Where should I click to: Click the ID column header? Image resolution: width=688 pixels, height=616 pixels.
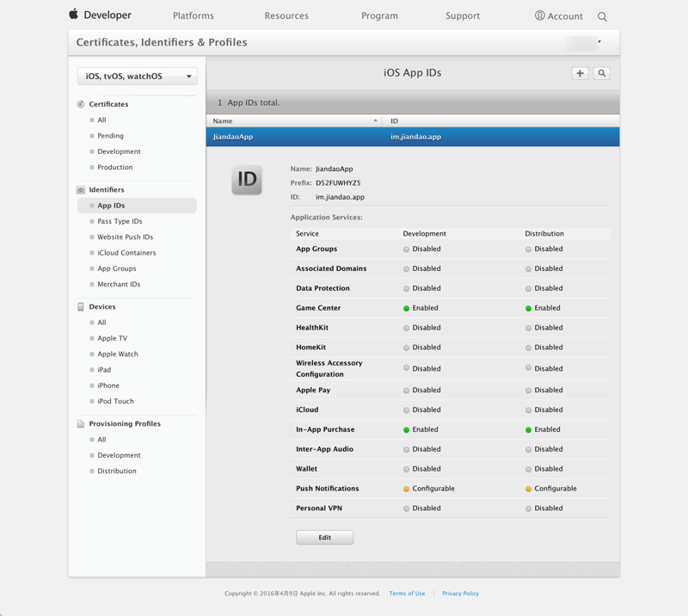coord(394,120)
